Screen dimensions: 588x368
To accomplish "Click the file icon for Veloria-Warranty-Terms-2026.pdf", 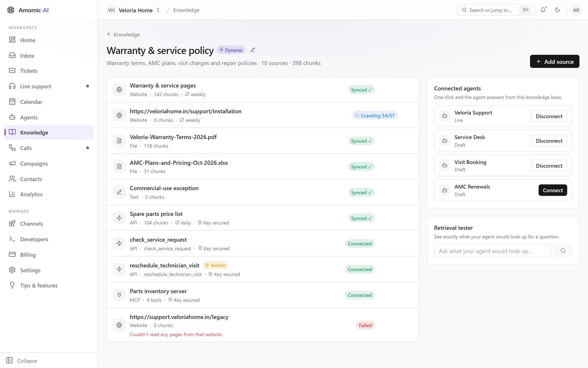I will pos(119,141).
